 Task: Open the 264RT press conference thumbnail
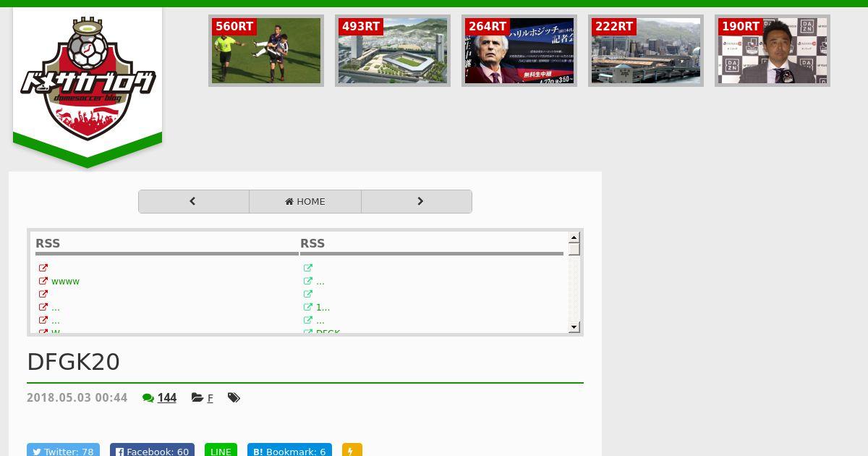point(519,51)
